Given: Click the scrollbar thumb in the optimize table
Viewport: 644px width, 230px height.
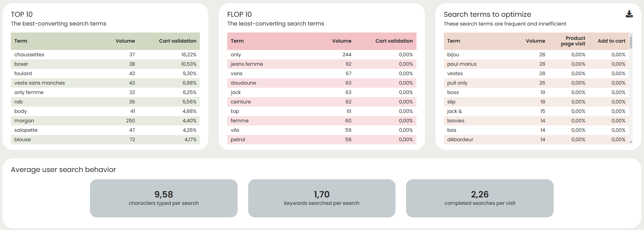Looking at the screenshot, I should click(631, 43).
